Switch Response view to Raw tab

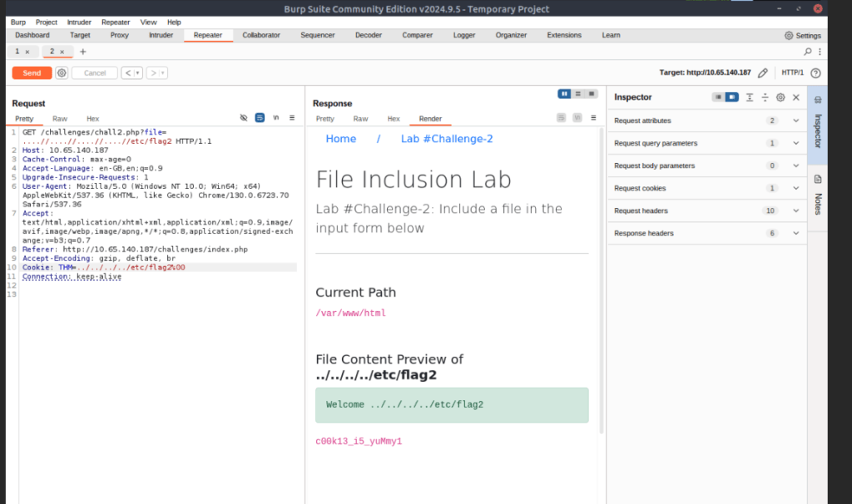tap(360, 118)
